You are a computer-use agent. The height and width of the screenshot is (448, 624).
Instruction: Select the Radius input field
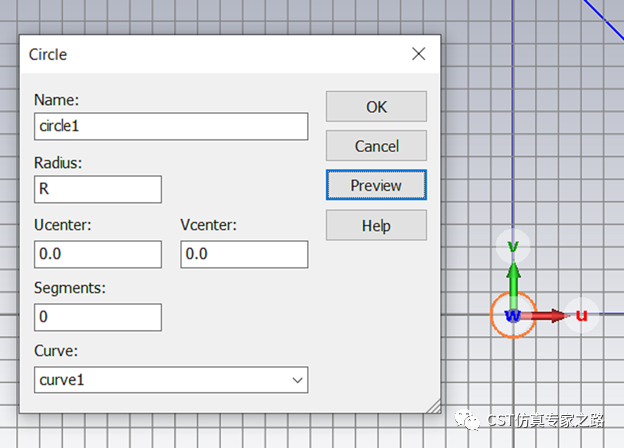point(98,189)
